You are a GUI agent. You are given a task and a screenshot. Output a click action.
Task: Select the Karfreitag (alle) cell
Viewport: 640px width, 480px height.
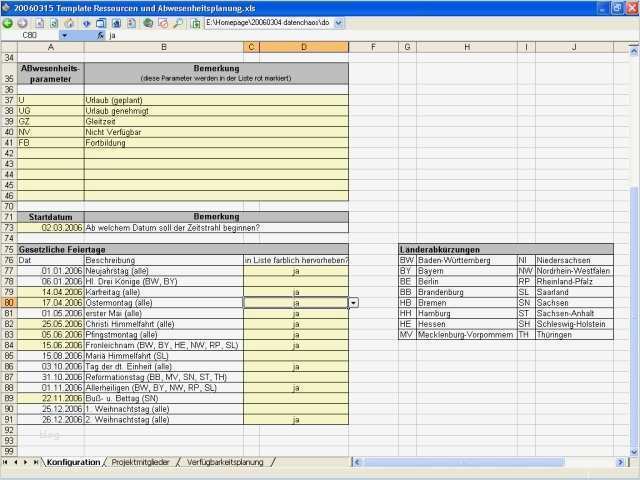tap(164, 292)
